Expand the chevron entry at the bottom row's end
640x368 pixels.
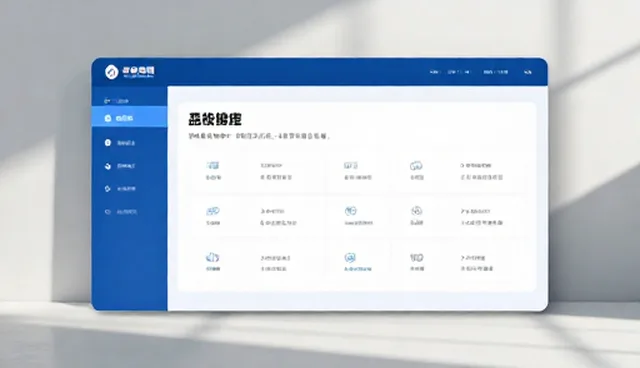473,258
